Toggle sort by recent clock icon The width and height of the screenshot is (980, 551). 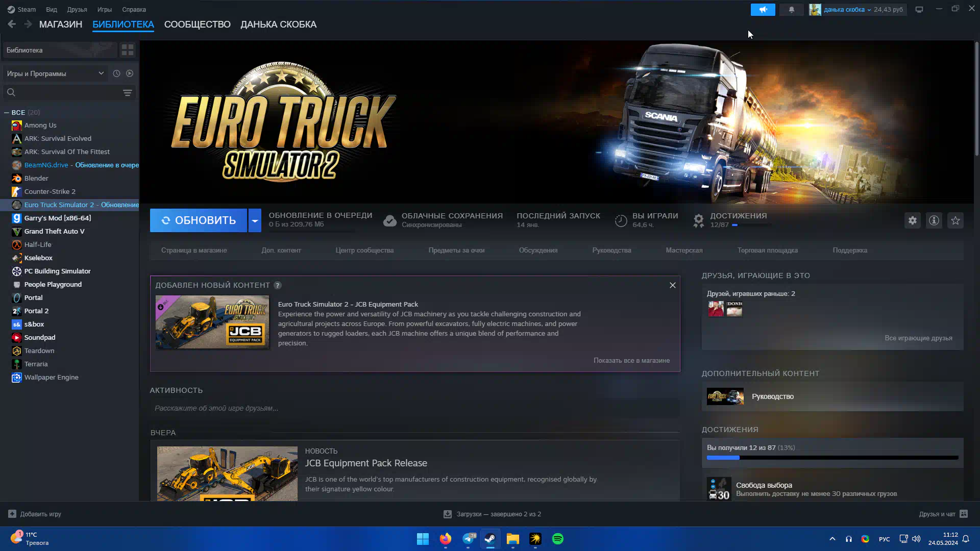point(116,73)
